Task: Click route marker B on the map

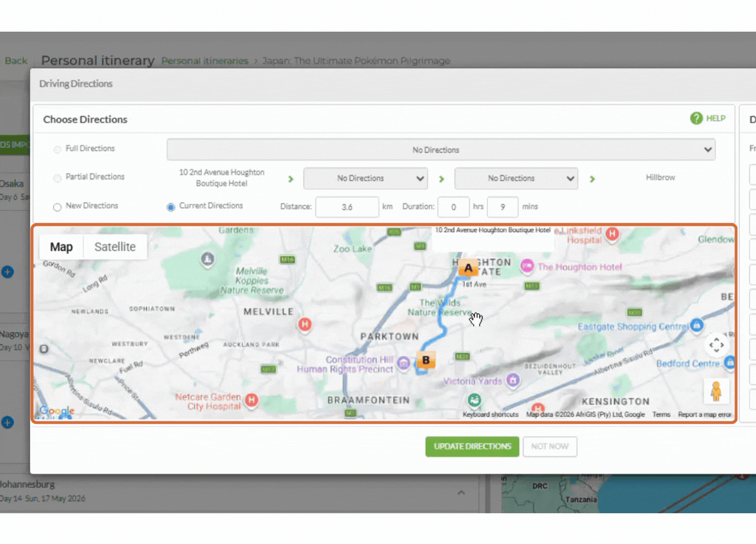Action: tap(426, 360)
